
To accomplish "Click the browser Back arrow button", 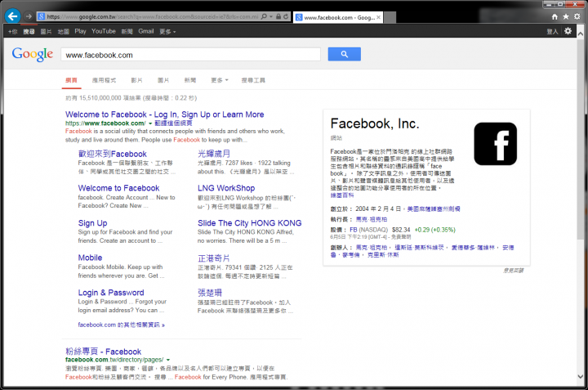I will click(13, 16).
